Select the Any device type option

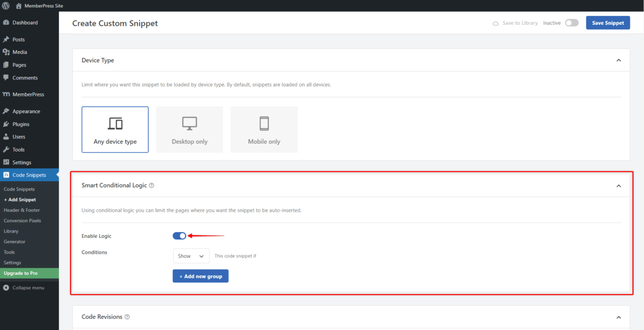pos(115,129)
